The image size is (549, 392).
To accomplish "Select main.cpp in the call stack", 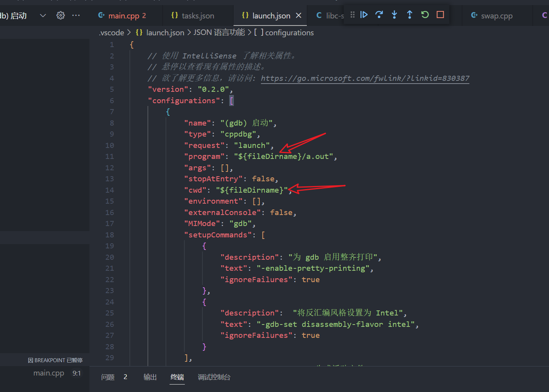I will [49, 373].
